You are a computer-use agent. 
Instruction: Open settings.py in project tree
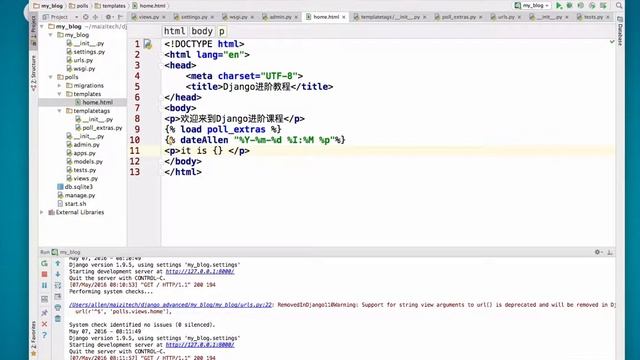[85, 52]
